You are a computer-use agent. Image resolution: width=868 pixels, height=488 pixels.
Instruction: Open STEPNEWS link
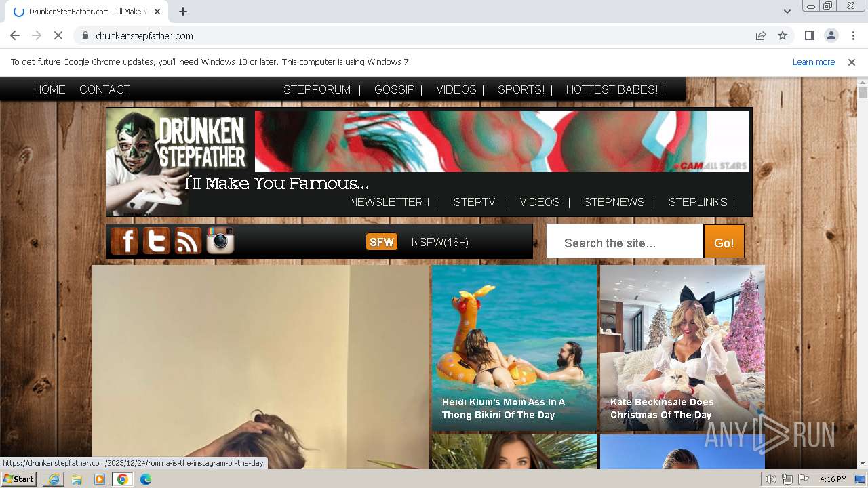click(614, 202)
